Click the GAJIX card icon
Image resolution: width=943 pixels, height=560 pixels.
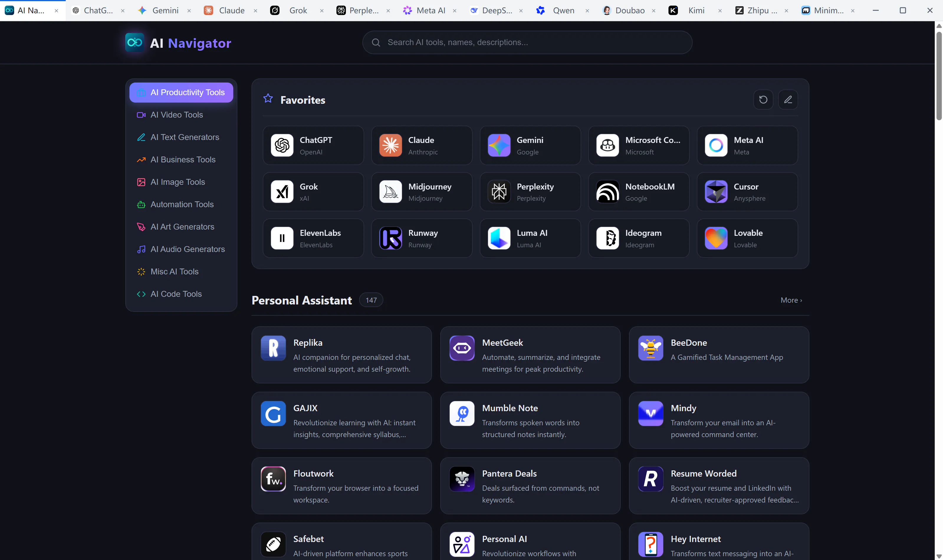coord(273,414)
